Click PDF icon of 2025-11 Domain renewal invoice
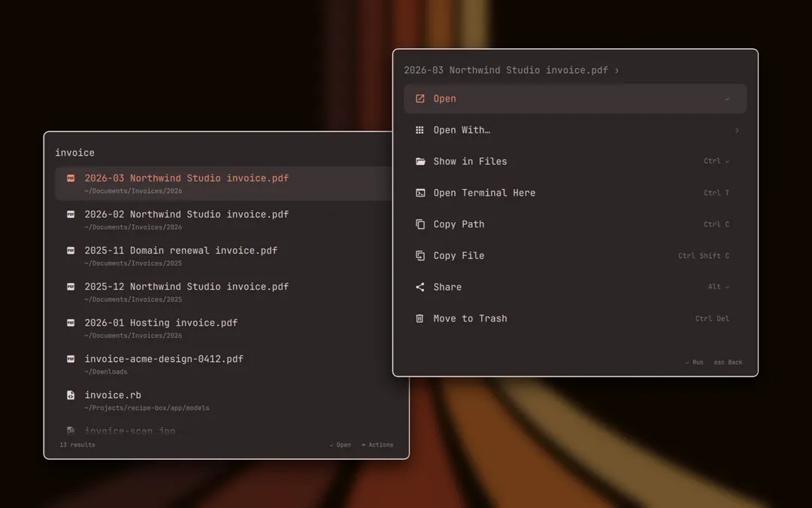 point(71,251)
